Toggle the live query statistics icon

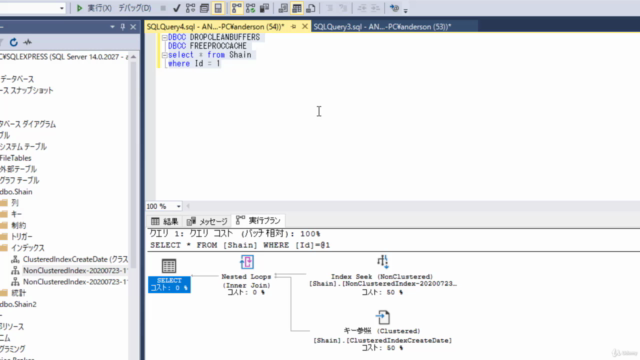point(251,8)
